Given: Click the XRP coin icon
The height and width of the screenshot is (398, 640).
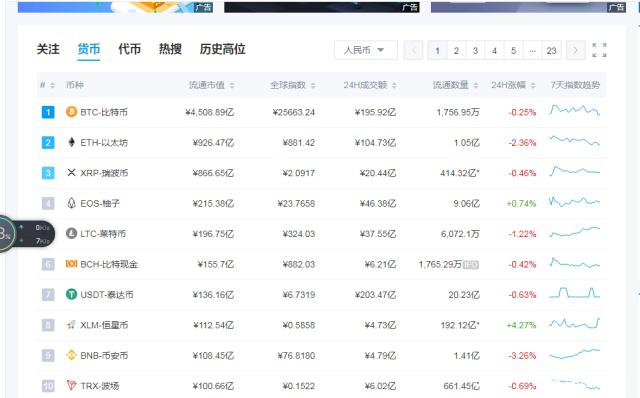Looking at the screenshot, I should 71,172.
